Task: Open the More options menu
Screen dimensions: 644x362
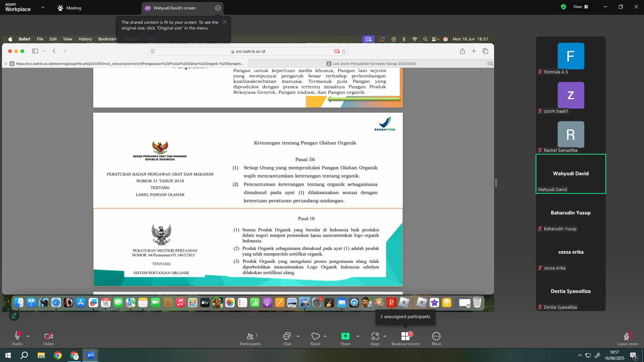Action: [436, 339]
